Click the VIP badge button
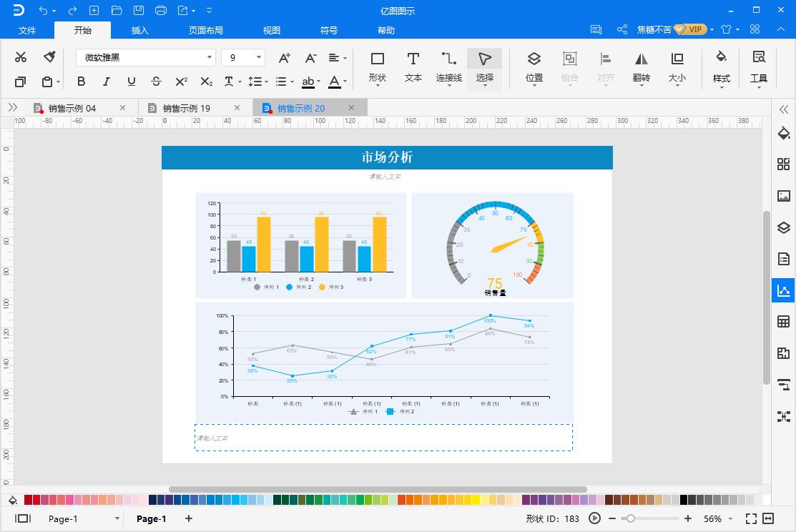Viewport: 796px width, 532px height. pyautogui.click(x=690, y=29)
